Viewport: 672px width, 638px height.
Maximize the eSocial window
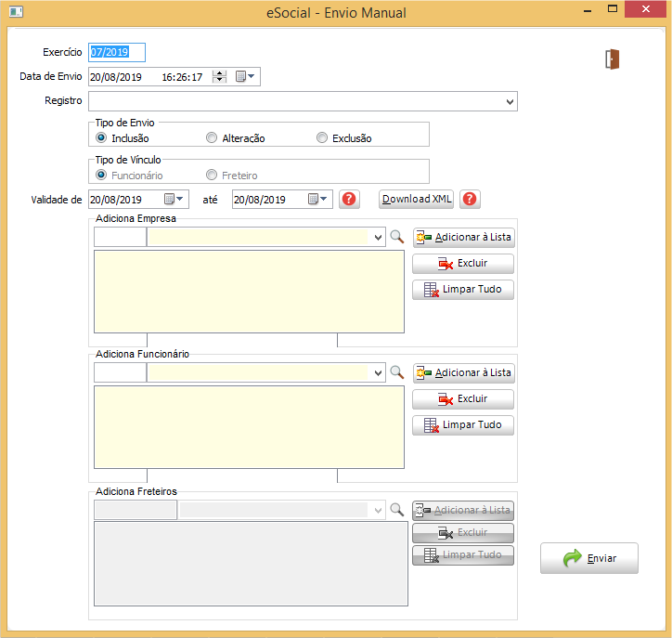613,9
